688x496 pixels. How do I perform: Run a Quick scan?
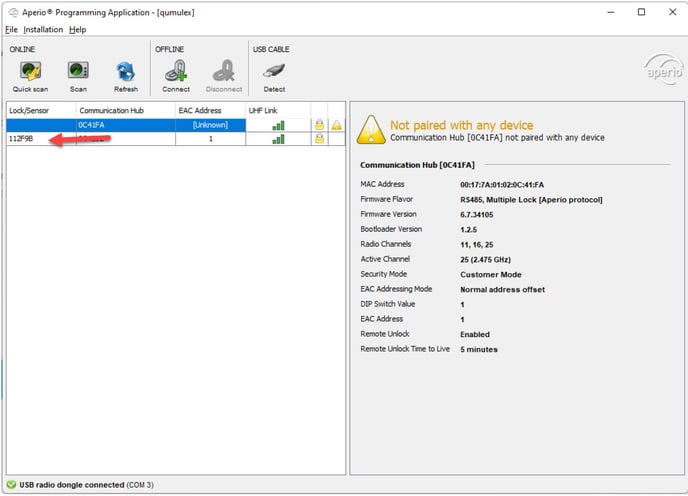(30, 77)
